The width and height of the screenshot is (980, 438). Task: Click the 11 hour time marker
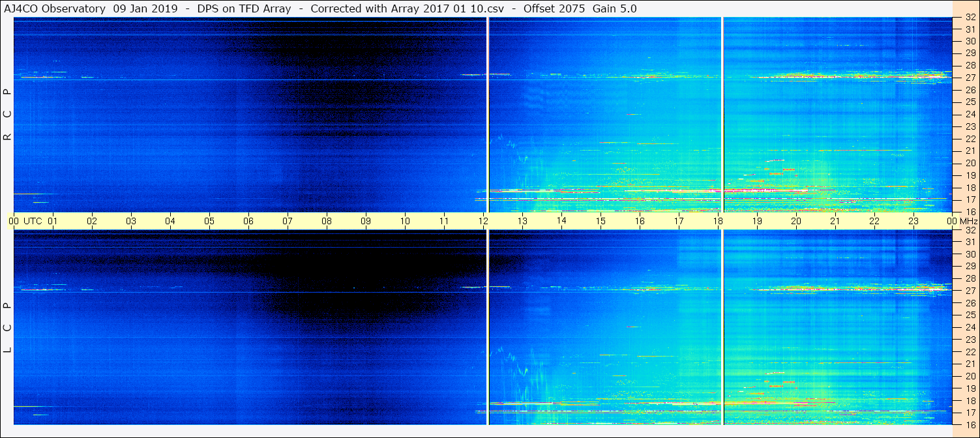tap(444, 221)
